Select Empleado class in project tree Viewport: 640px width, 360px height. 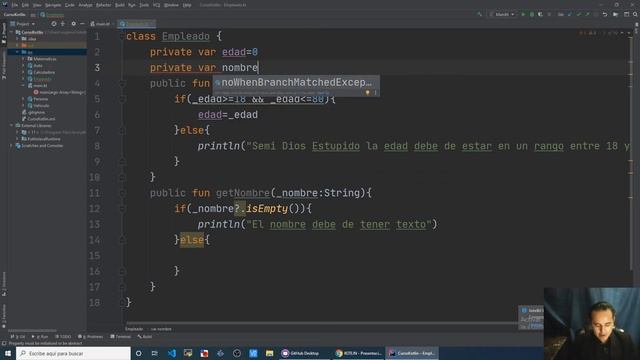pos(42,79)
